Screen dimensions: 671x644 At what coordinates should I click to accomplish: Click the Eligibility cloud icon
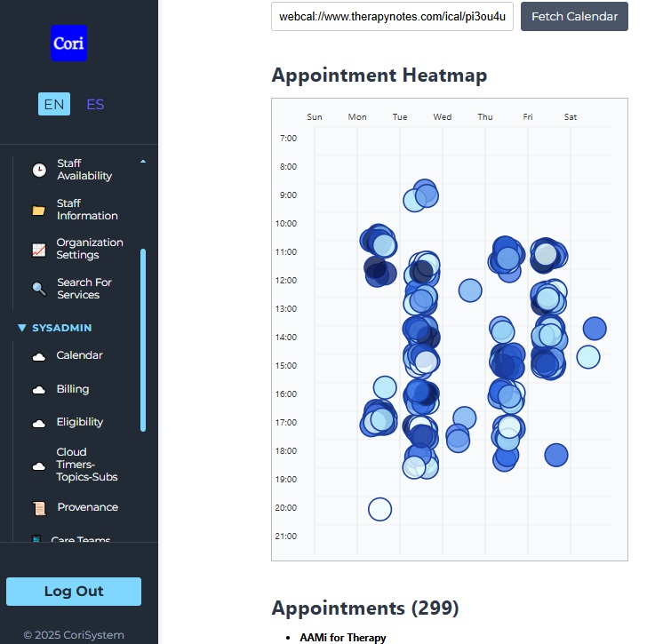click(39, 423)
